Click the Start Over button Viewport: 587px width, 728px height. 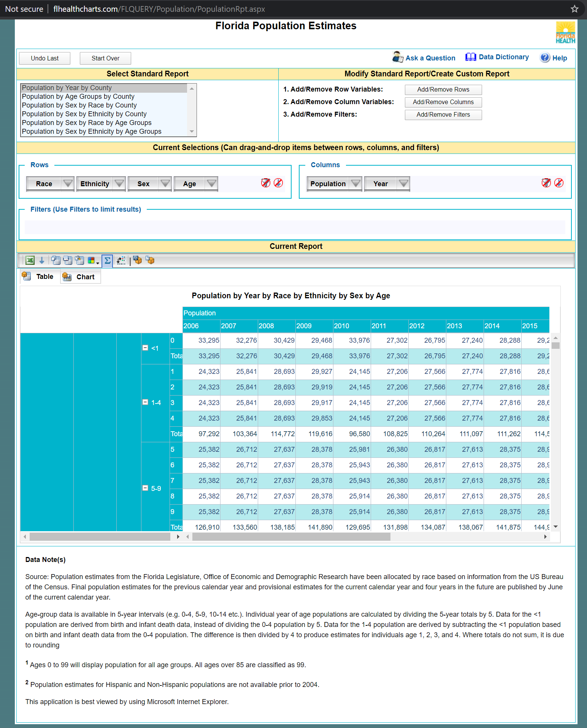105,58
